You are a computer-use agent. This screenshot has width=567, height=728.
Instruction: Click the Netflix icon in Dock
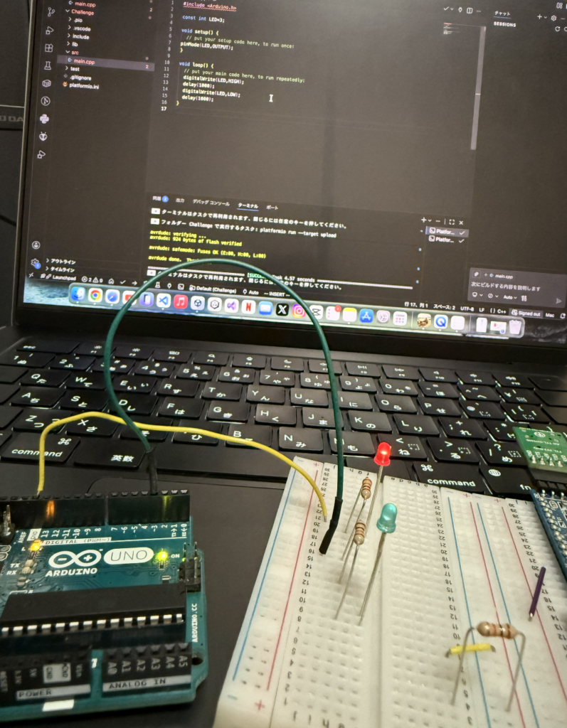(x=248, y=306)
